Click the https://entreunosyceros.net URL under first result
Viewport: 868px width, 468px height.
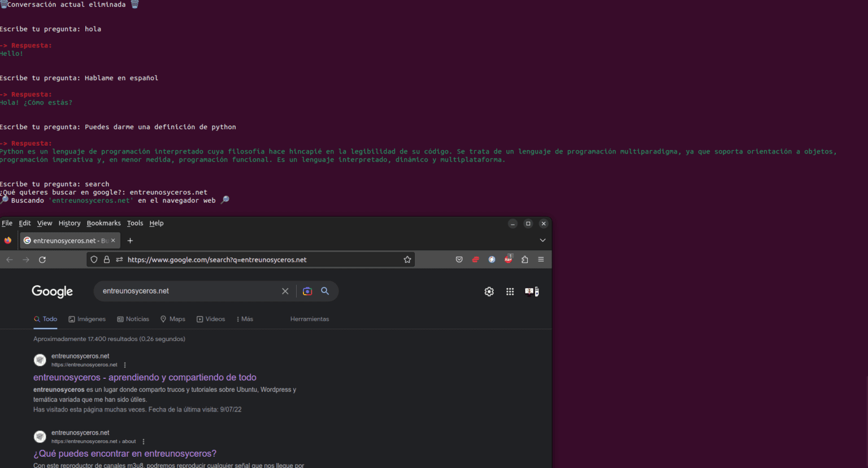click(x=84, y=365)
